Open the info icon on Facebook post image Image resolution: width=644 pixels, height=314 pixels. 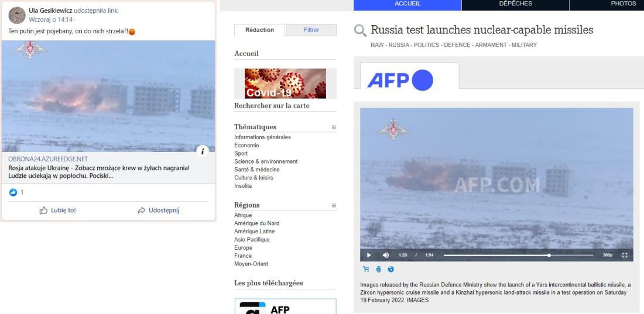coord(203,151)
